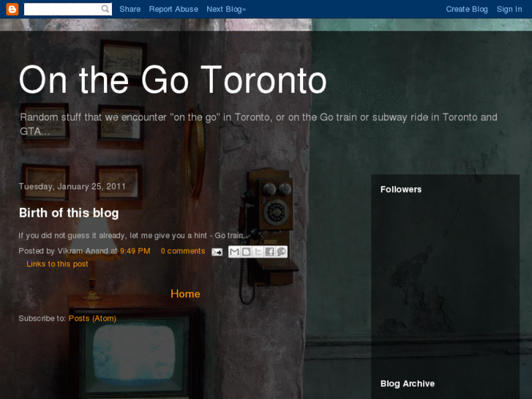Click the email post envelope icon

click(217, 252)
